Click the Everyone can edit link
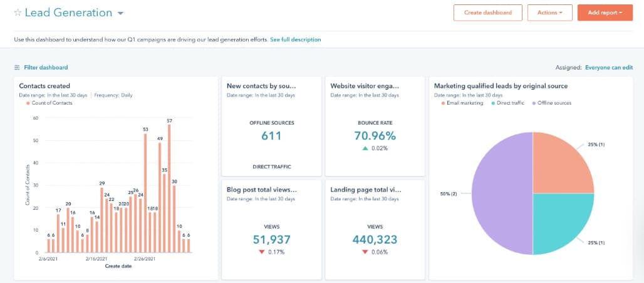The width and height of the screenshot is (644, 283). pos(609,68)
